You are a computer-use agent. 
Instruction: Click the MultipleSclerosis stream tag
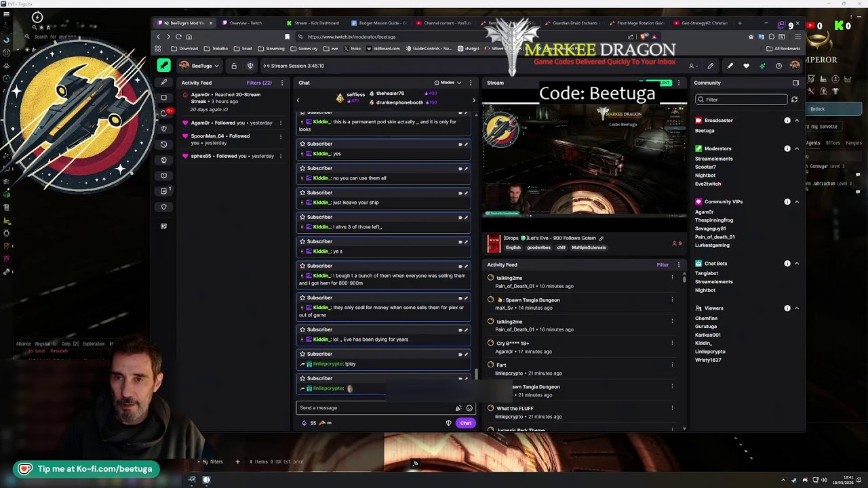(589, 247)
